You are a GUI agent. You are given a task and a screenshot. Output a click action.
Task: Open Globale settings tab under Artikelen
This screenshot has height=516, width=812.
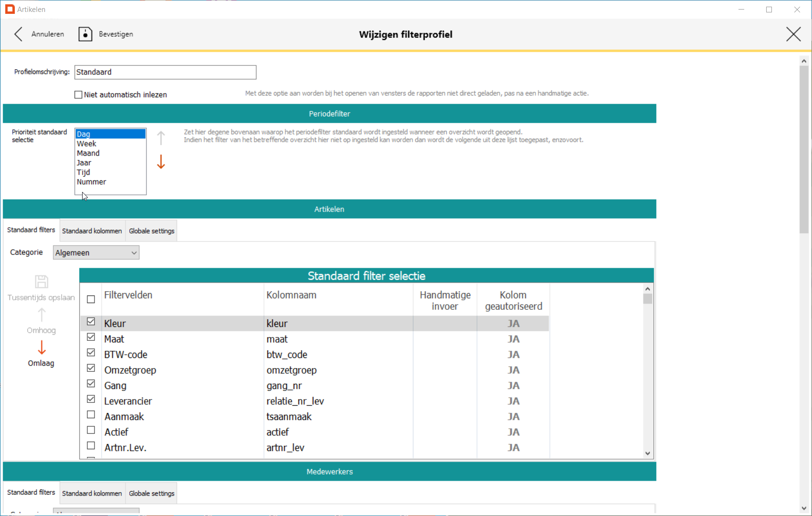coord(151,231)
